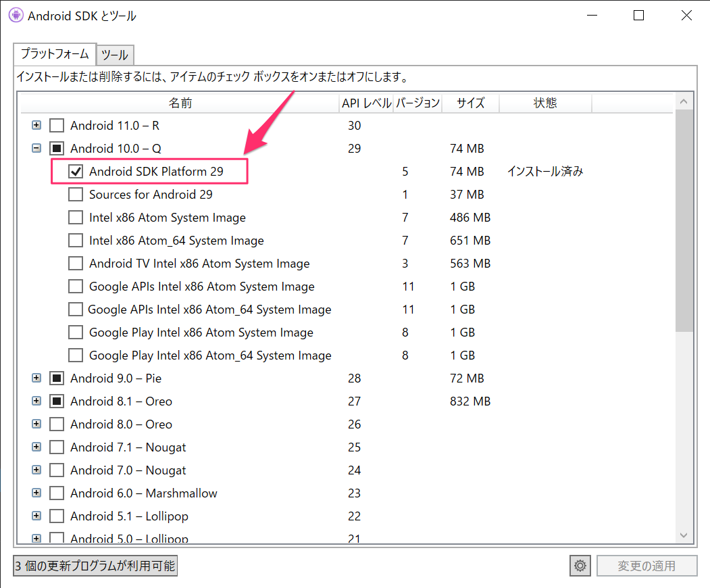
Task: Click the 名前 column header
Action: (180, 103)
